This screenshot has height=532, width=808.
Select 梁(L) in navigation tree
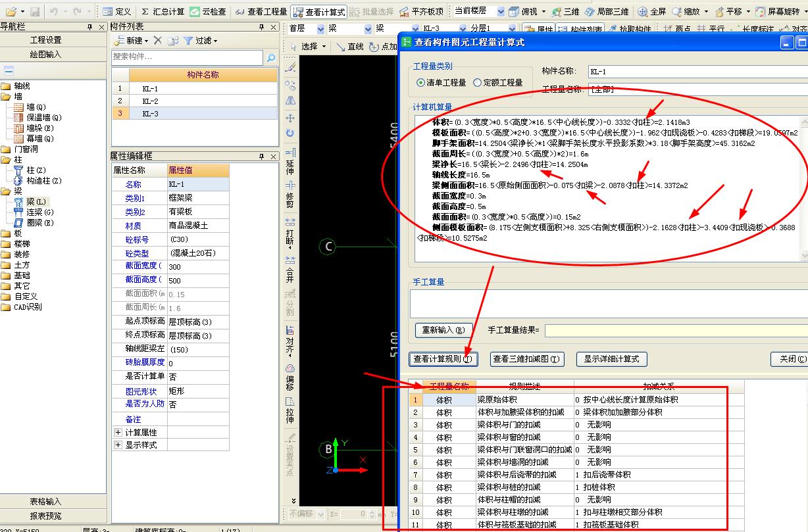[36, 202]
